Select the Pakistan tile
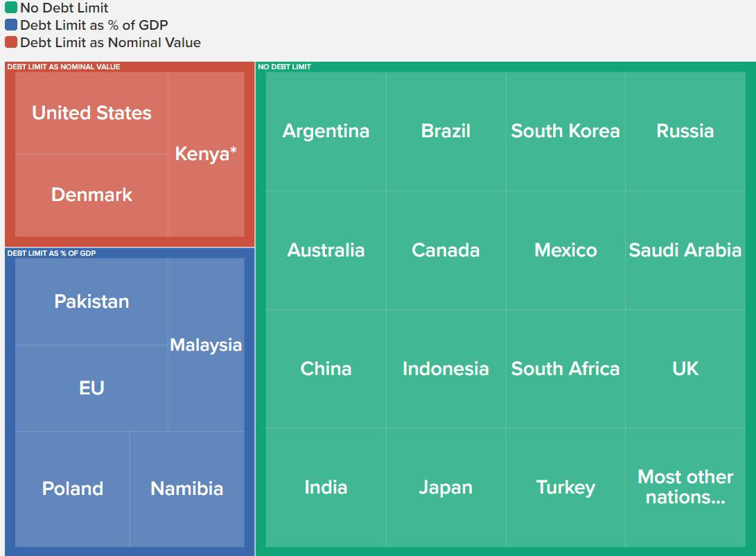The image size is (756, 556). (91, 302)
